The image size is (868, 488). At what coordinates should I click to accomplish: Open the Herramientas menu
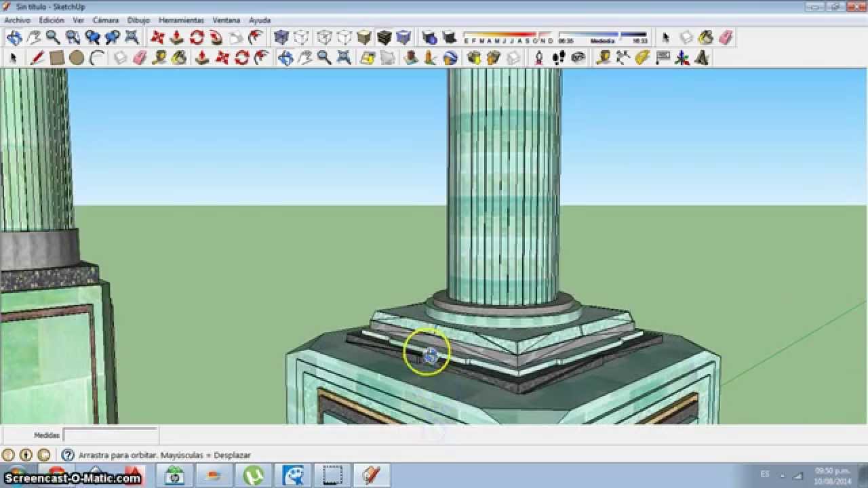181,20
